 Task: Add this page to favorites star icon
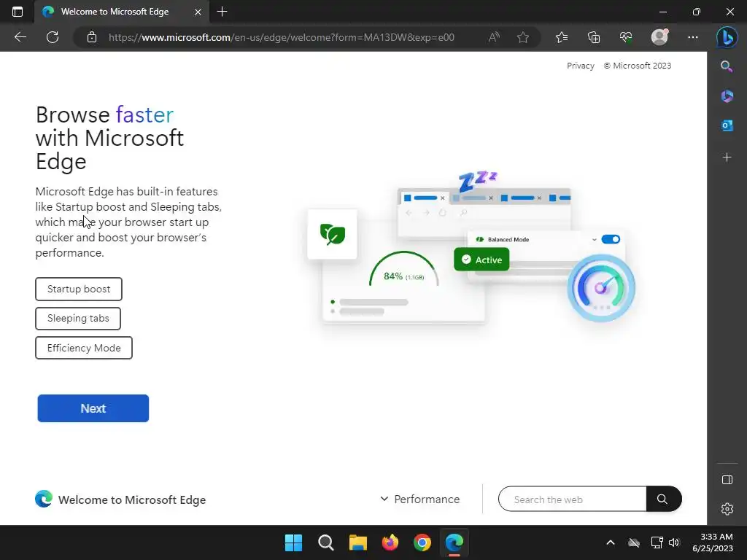point(523,37)
